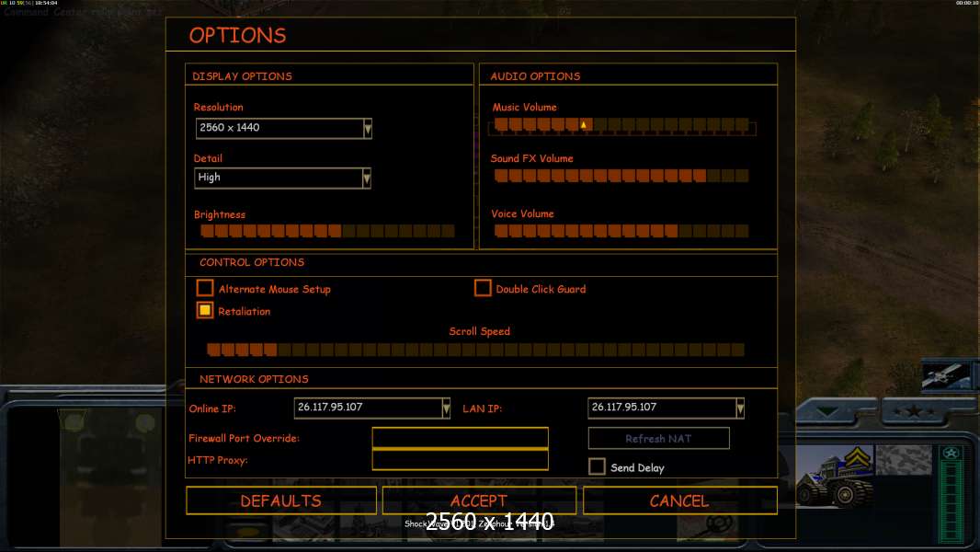Adjust the Voice Volume slider

pos(621,231)
